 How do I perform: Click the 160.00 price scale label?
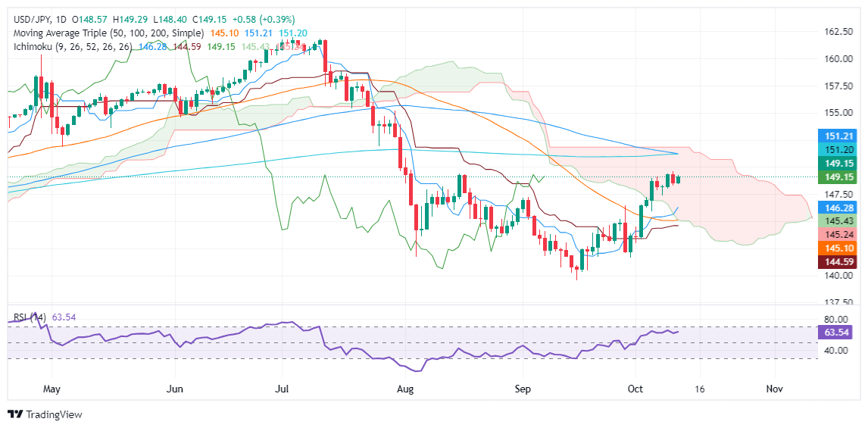click(837, 58)
